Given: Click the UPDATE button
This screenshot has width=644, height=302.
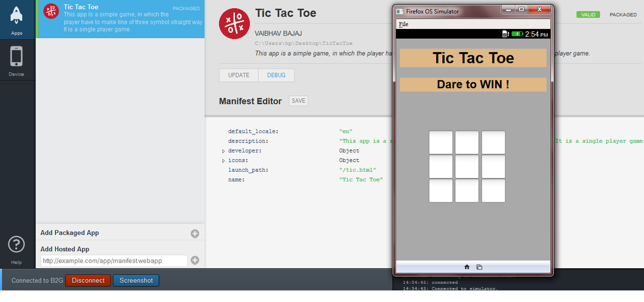Looking at the screenshot, I should pos(239,75).
